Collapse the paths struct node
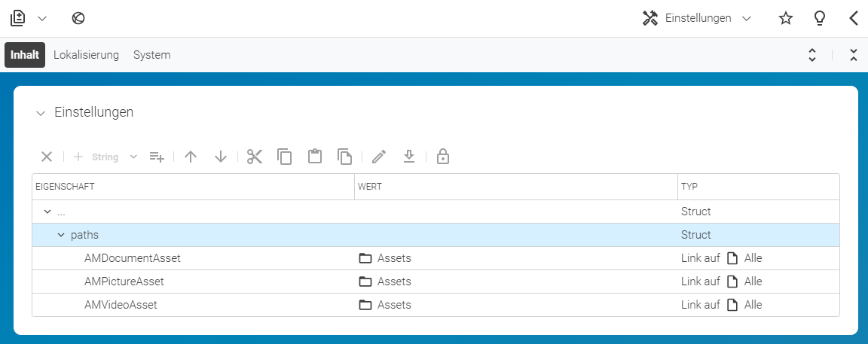Screen dimensions: 868x344 62,235
